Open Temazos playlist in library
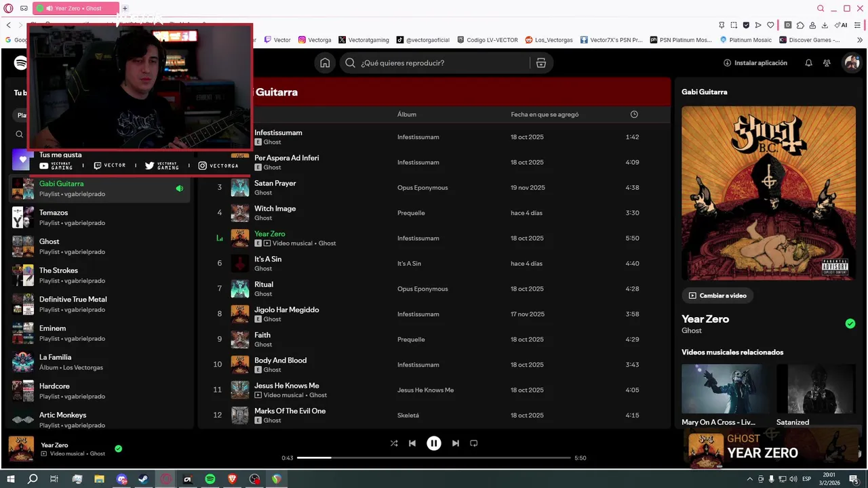The height and width of the screenshot is (488, 868). pos(100,218)
